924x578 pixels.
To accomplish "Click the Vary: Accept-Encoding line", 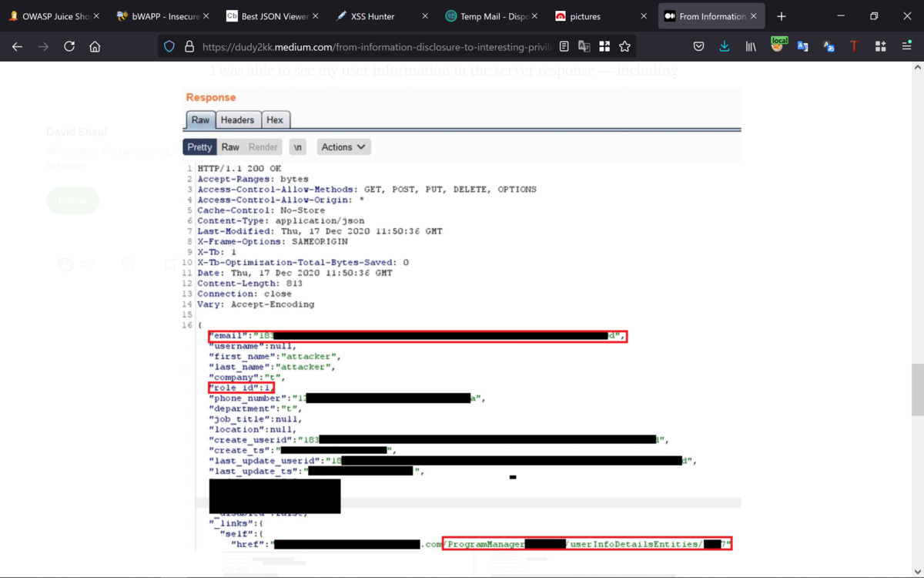I will click(256, 304).
